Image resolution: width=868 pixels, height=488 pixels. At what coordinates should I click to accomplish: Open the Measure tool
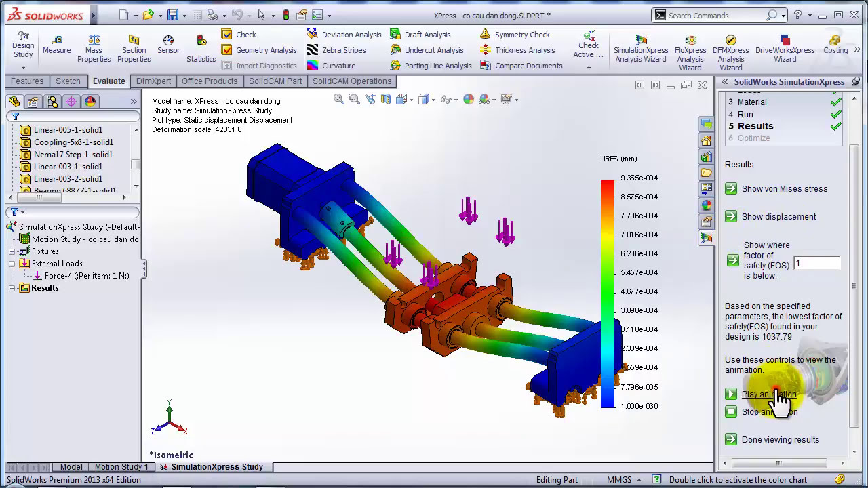coord(56,45)
